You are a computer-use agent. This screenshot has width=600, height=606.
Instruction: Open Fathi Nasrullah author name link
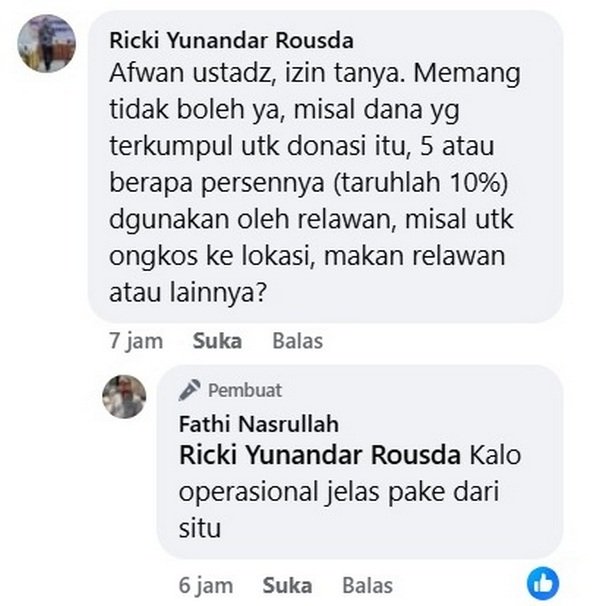[259, 424]
